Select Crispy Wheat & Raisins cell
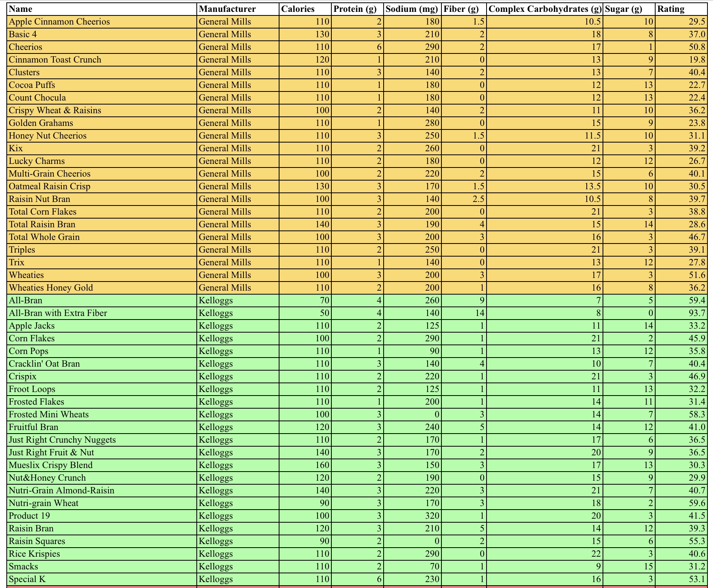The height and width of the screenshot is (588, 713). pos(102,110)
